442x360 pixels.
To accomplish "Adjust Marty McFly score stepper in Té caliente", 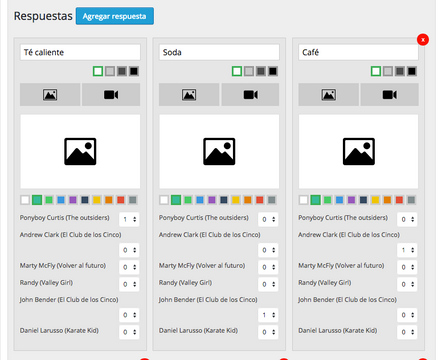I will click(x=129, y=267).
